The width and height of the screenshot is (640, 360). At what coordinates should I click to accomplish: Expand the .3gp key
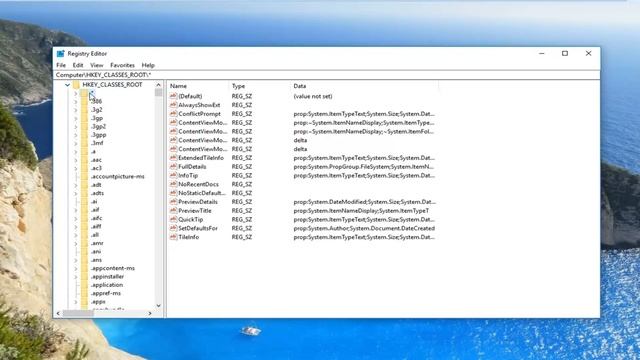(x=76, y=118)
